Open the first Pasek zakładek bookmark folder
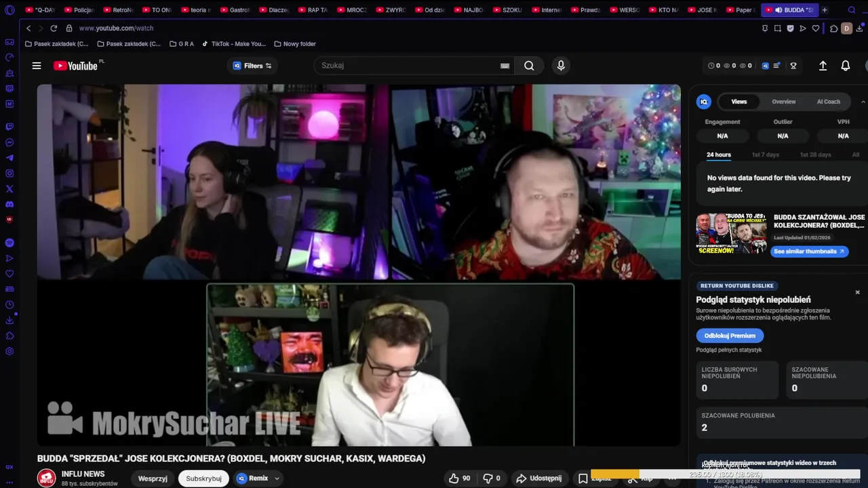 [x=56, y=44]
